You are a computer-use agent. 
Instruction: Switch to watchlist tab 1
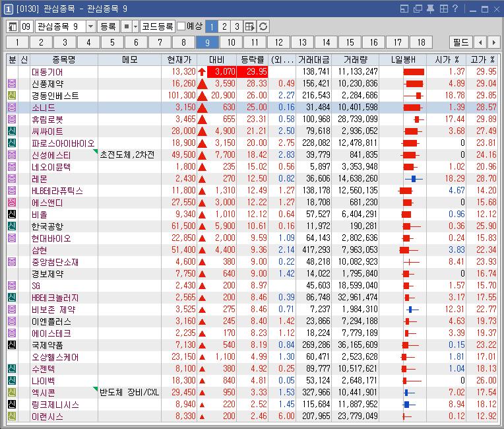click(x=17, y=42)
